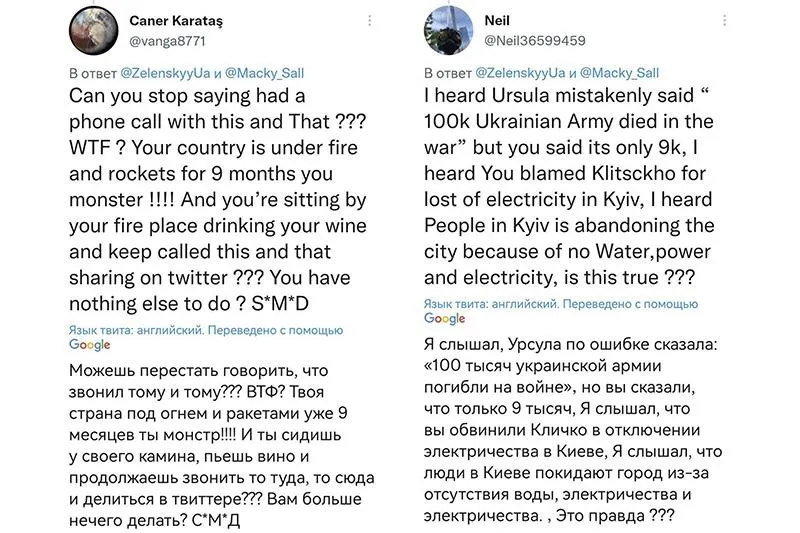Image resolution: width=800 pixels, height=533 pixels.
Task: Click Caner Karataş's profile avatar
Action: tap(93, 31)
